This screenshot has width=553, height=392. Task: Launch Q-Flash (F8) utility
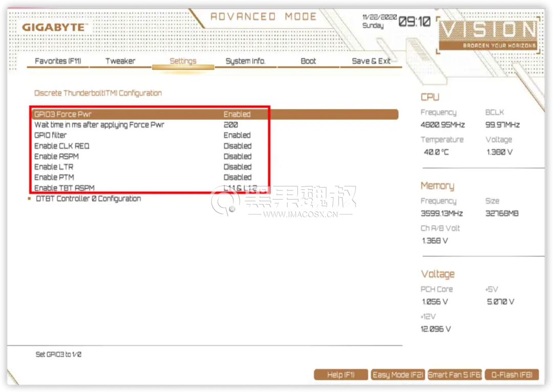512,375
